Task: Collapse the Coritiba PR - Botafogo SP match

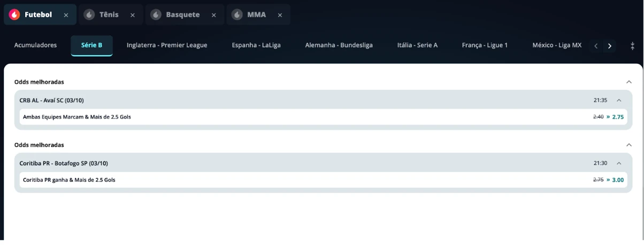Action: point(619,163)
